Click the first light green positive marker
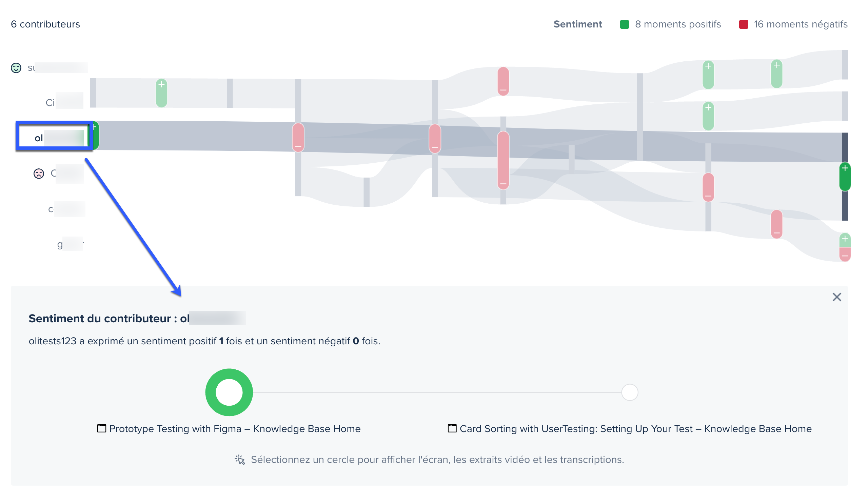 coord(161,93)
